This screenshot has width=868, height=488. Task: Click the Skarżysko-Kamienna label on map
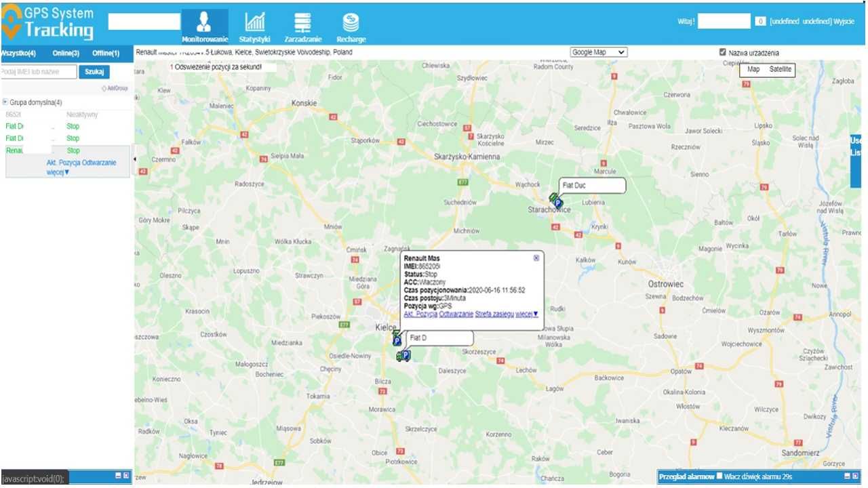467,156
